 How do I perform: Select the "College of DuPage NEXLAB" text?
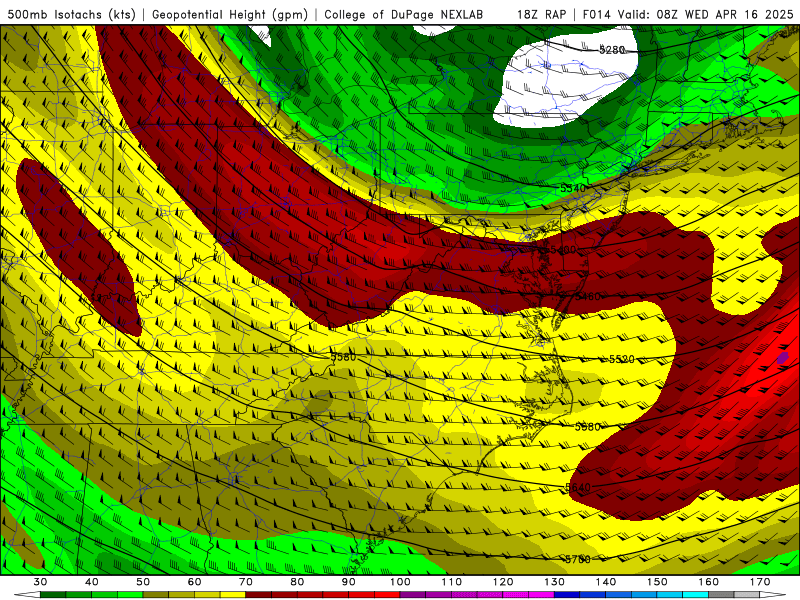403,15
